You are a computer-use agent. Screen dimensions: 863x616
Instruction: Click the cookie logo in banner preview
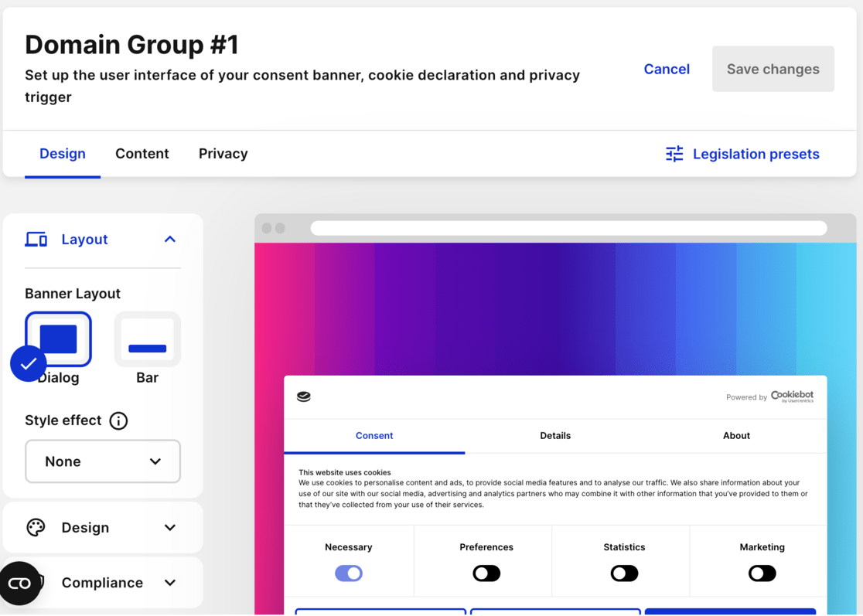304,396
